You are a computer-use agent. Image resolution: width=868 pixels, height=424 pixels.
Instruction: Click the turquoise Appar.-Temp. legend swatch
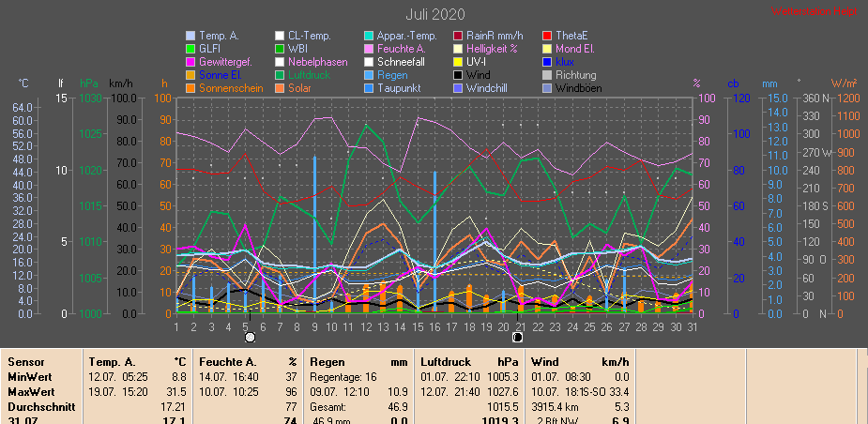pos(369,36)
